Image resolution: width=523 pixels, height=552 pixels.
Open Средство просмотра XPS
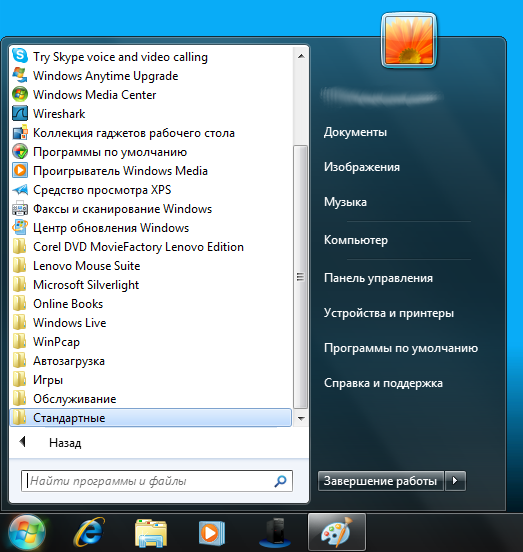[151, 190]
